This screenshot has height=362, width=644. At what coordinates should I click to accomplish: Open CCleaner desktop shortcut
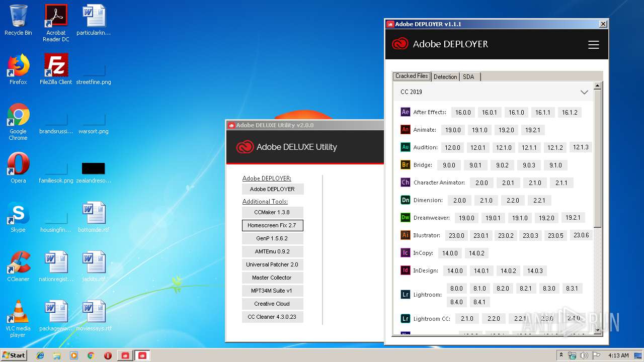pos(18,266)
